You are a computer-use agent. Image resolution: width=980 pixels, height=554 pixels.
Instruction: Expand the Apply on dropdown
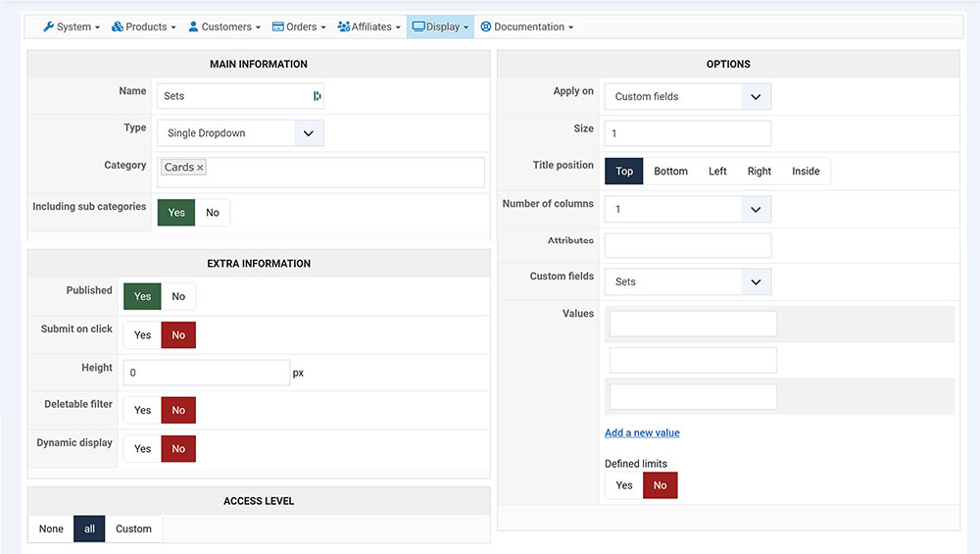687,96
